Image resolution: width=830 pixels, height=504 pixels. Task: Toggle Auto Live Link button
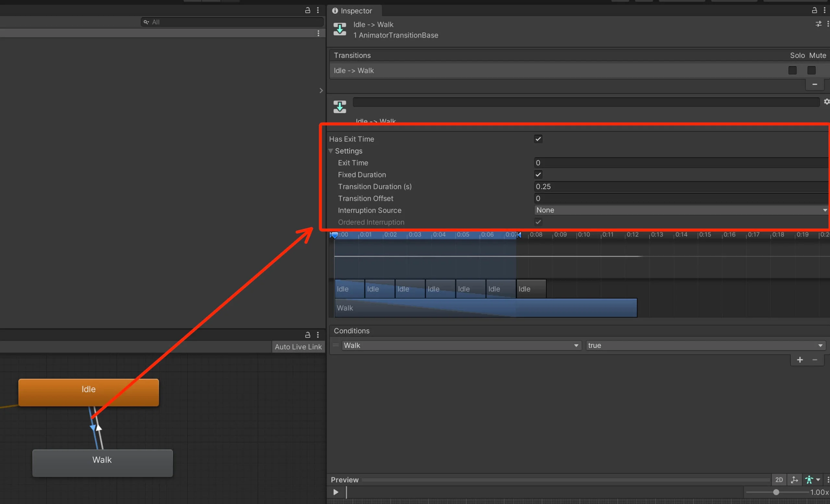[x=298, y=347]
